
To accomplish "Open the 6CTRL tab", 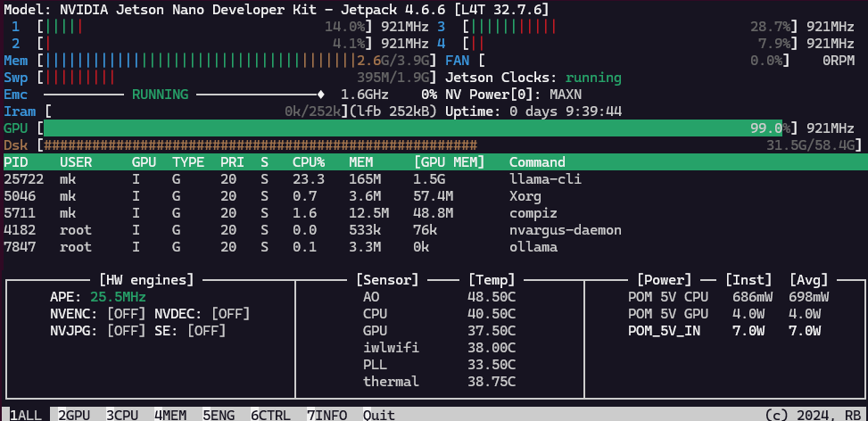I will pos(271,414).
